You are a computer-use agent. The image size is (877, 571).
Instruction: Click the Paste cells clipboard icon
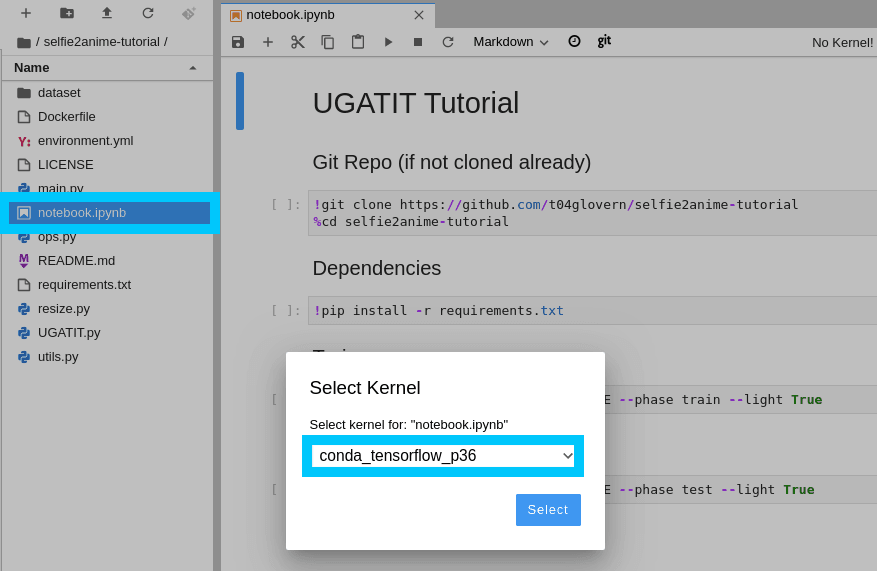click(358, 42)
